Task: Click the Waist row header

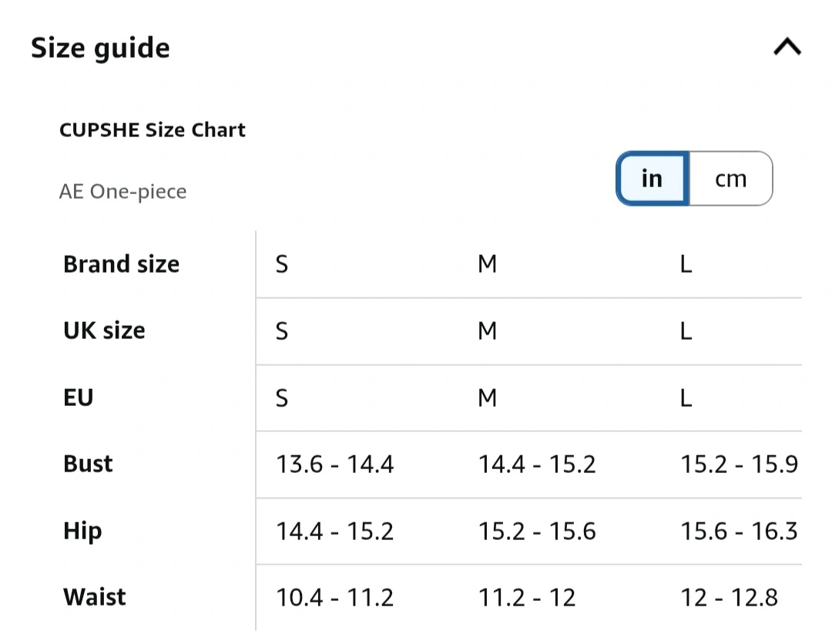Action: (x=95, y=597)
